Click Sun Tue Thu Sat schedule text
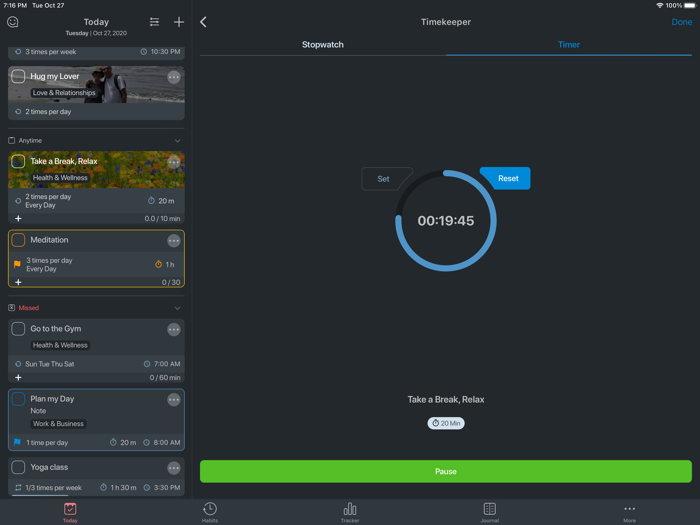The height and width of the screenshot is (525, 700). (50, 364)
